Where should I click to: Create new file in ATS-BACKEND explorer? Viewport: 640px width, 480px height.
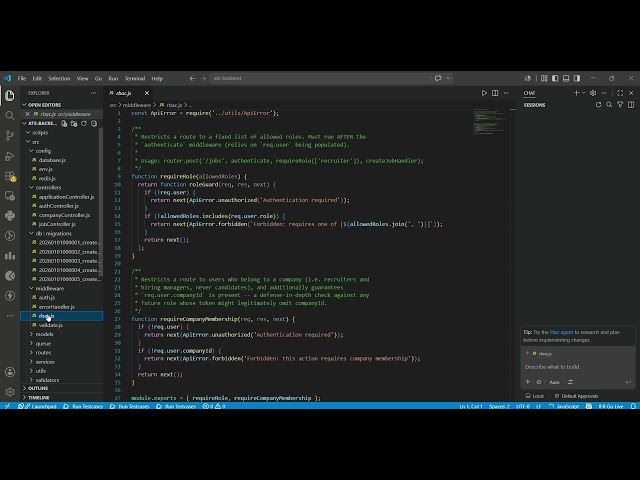point(64,123)
